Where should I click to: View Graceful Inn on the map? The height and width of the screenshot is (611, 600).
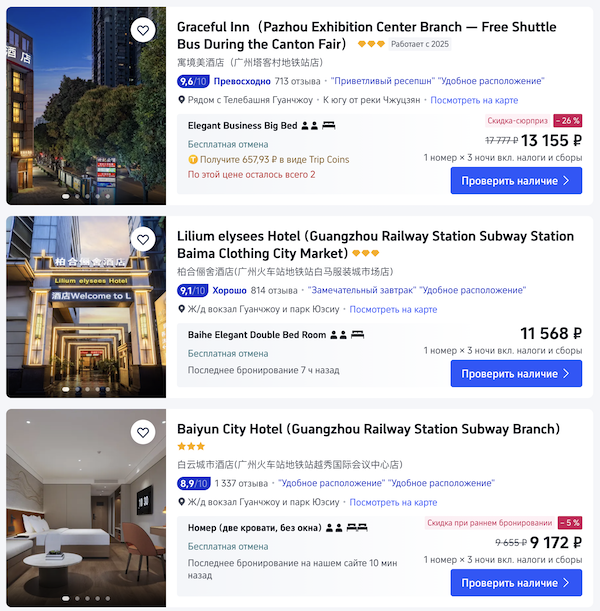(x=474, y=100)
